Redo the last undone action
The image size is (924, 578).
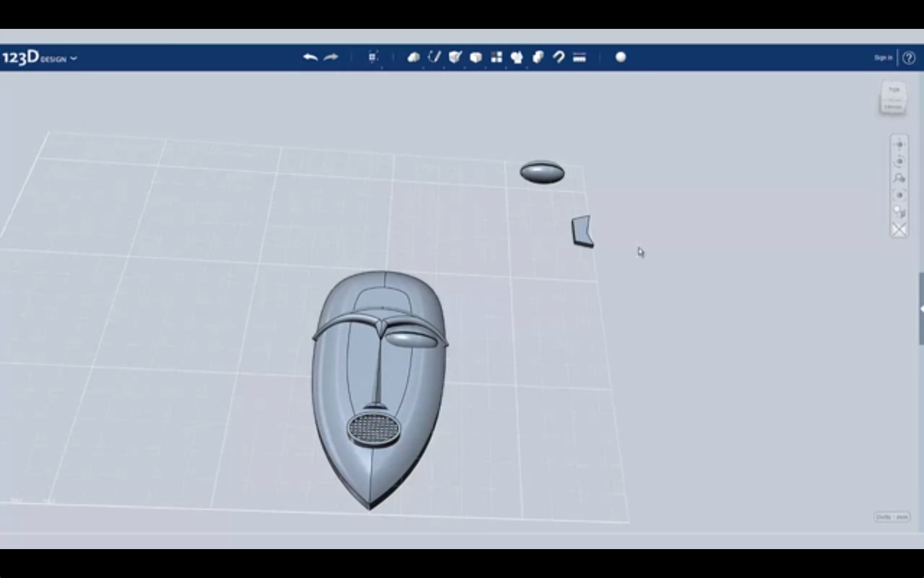(x=331, y=57)
